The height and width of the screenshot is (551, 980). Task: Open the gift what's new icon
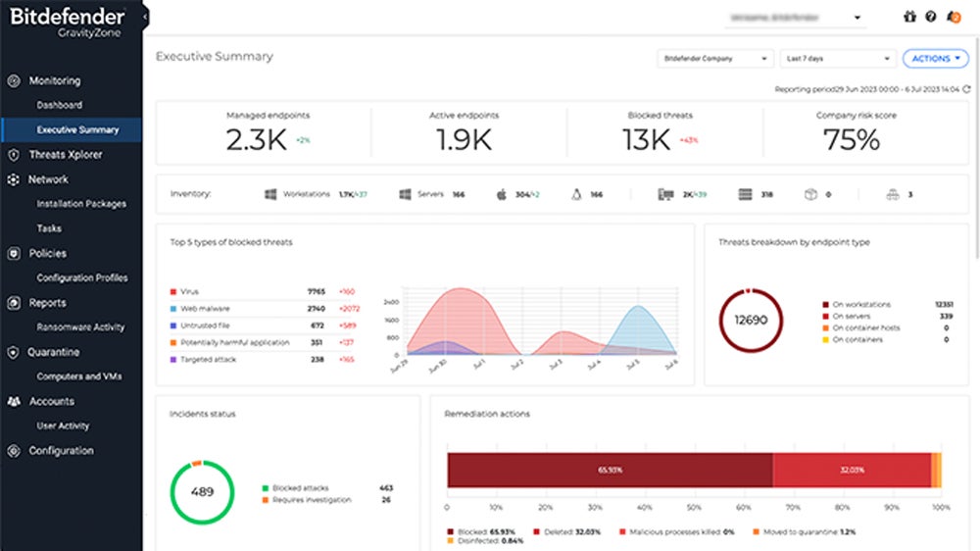(908, 17)
